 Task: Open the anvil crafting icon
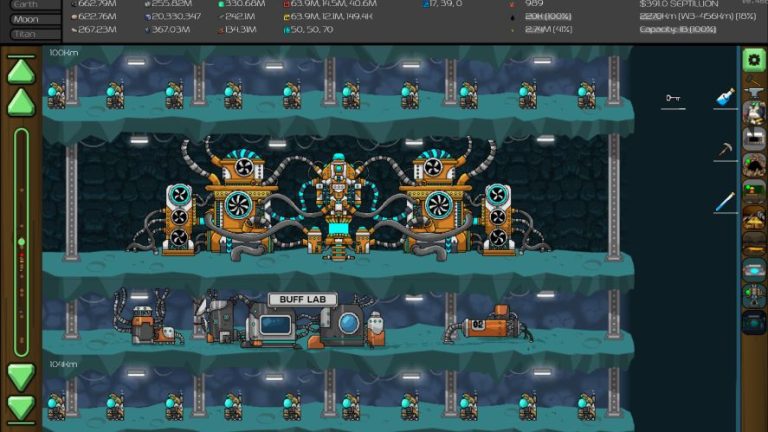point(754,88)
